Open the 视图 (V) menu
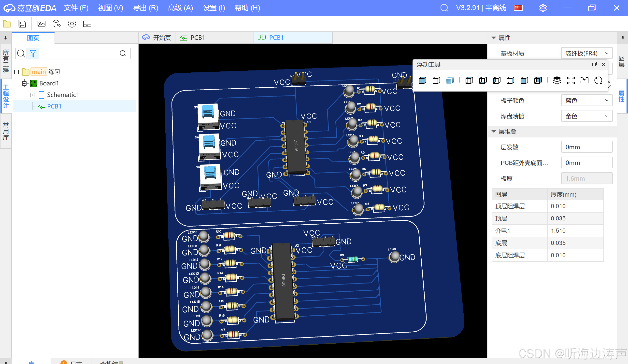628x364 pixels. point(111,8)
